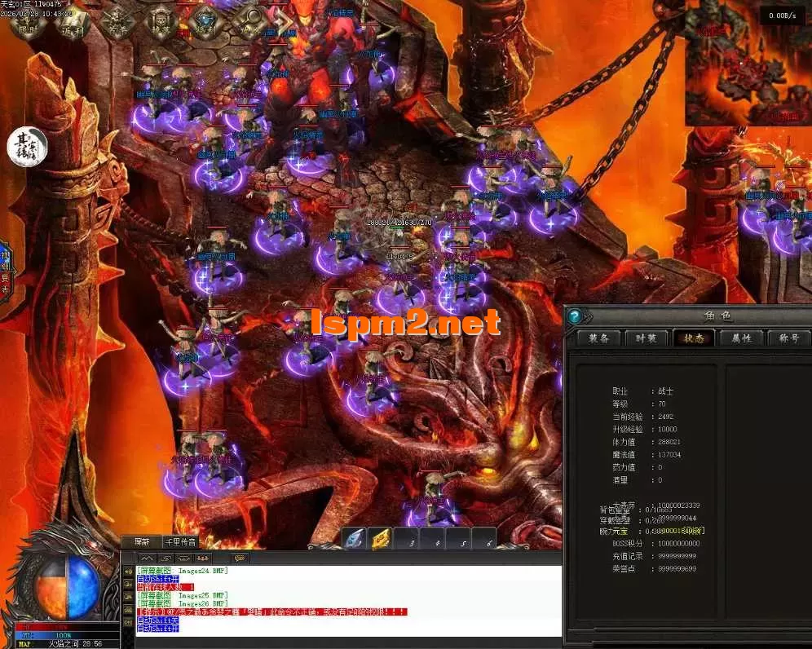Use the gold scroll item in hotbar slot 2

coord(381,539)
